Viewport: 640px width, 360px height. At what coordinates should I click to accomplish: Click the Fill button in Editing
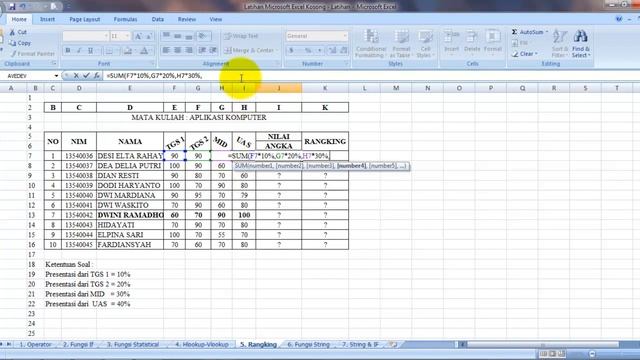pyautogui.click(x=520, y=43)
